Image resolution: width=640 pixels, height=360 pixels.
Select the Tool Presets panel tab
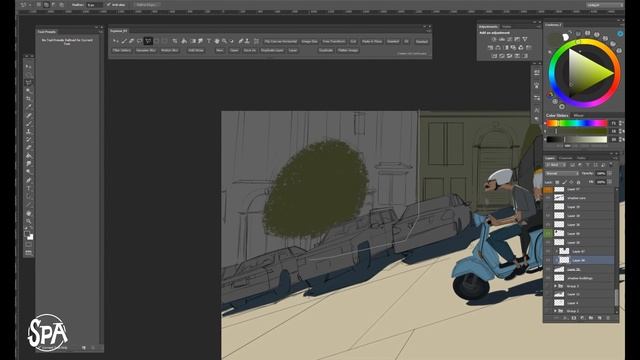47,31
